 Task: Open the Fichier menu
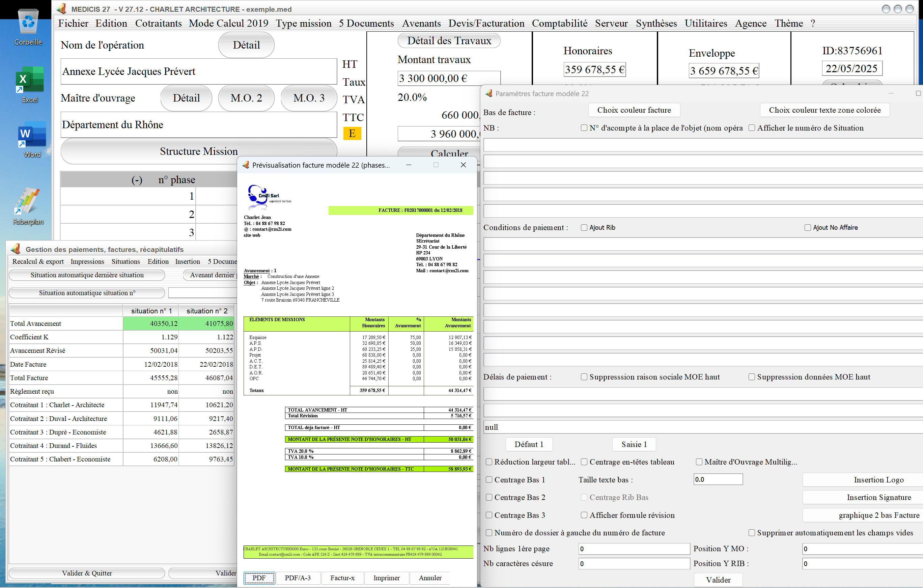[x=73, y=23]
